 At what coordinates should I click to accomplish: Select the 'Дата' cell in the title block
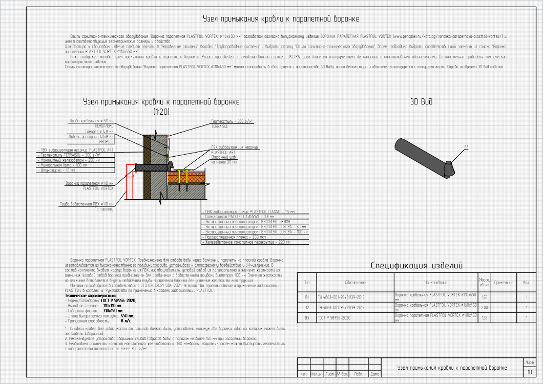point(375,374)
